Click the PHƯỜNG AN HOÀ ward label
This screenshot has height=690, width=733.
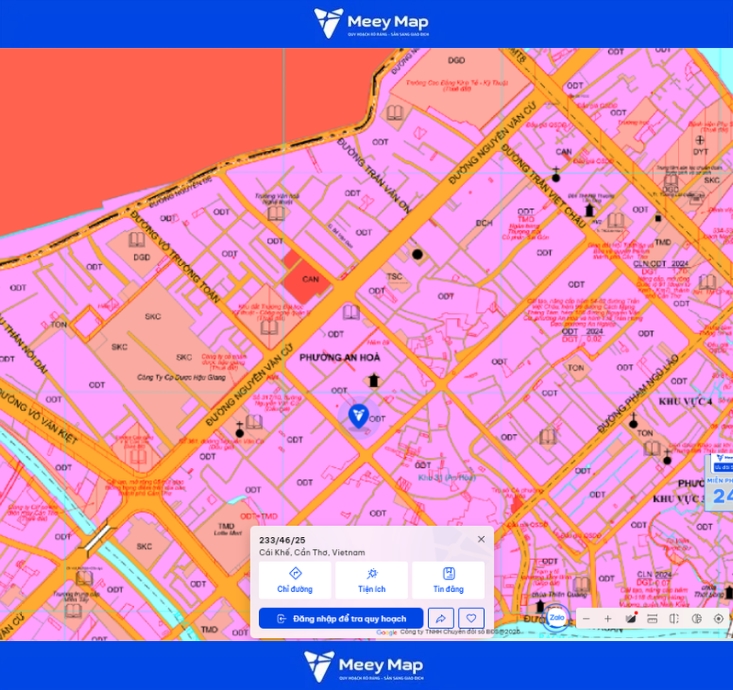tap(340, 358)
